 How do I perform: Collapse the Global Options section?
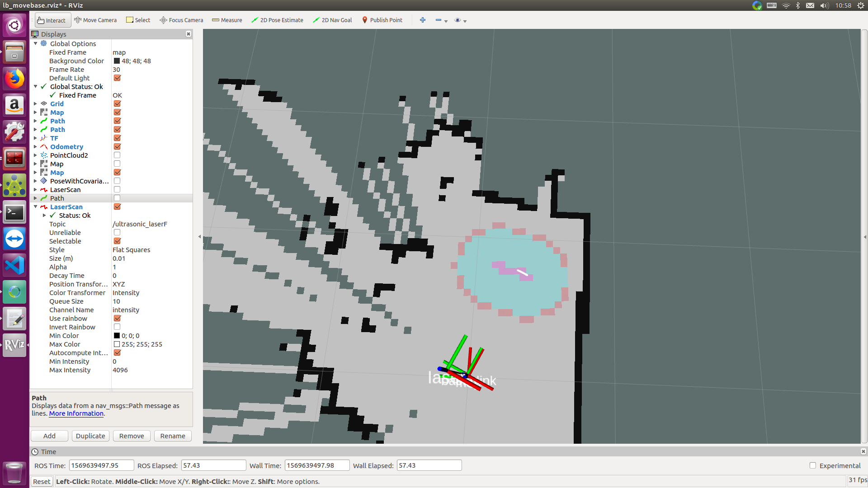click(35, 44)
